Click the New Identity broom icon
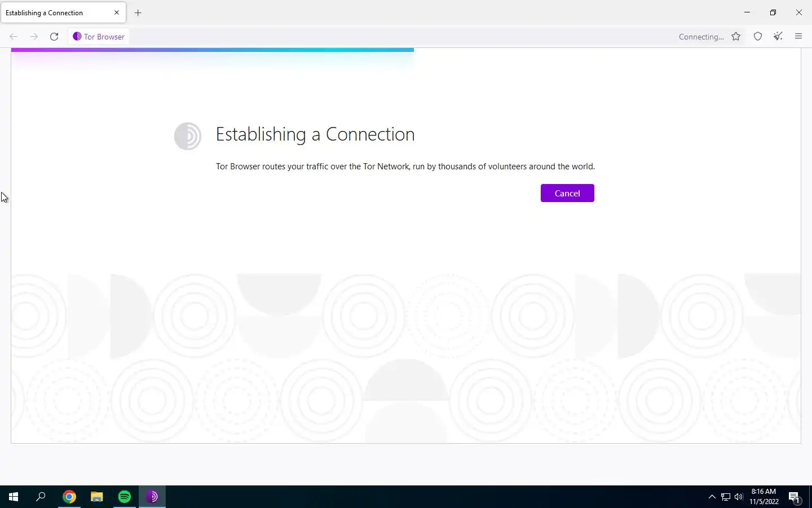 [x=778, y=37]
